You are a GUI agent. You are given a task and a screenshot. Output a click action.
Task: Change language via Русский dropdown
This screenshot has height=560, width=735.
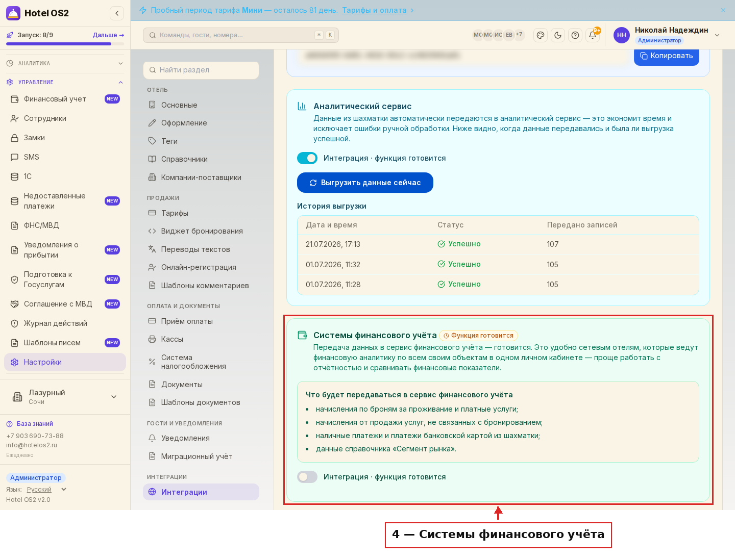46,490
